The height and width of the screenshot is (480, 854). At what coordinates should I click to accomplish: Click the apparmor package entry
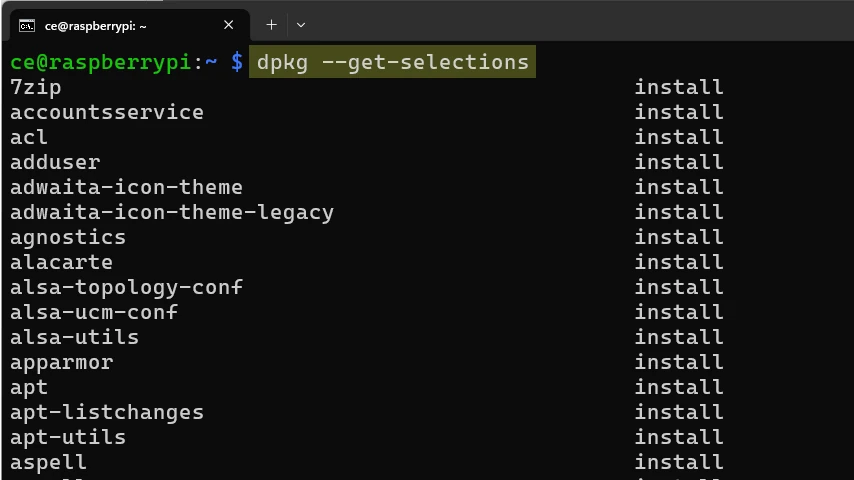tap(61, 362)
